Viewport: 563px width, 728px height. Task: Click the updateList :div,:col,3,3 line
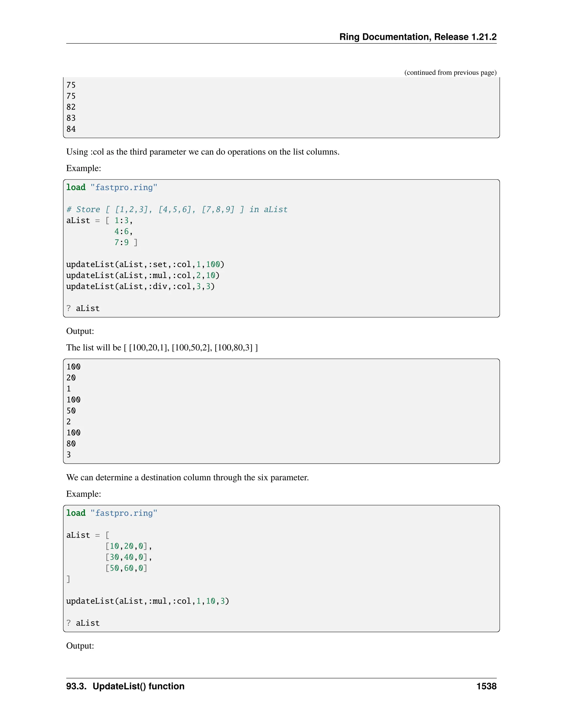click(140, 286)
